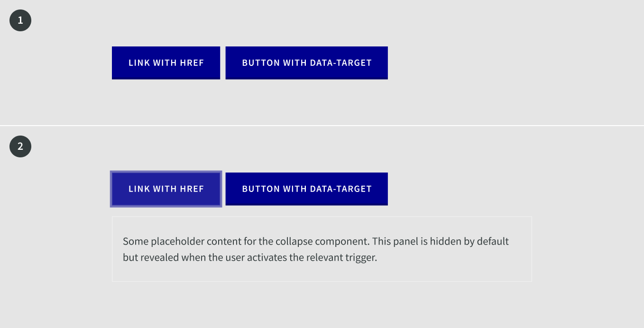The height and width of the screenshot is (328, 644).
Task: Collapse panel via focused "Link with href"
Action: tap(166, 189)
